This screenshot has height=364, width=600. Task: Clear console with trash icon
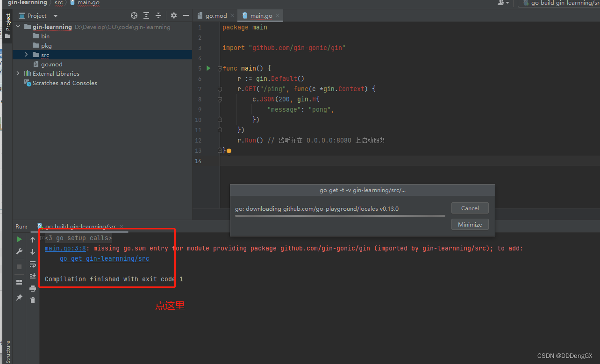point(33,300)
